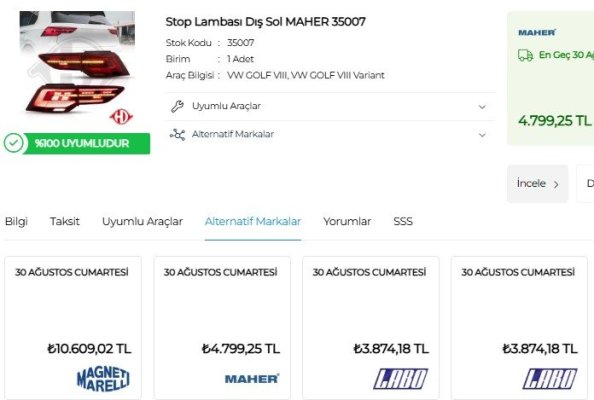594x400 pixels.
Task: Expand the Alternatif Markalar accordion chevron
Action: [482, 135]
